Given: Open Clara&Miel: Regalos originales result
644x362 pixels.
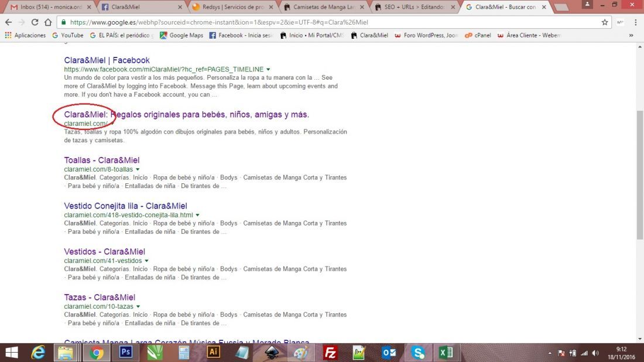Looking at the screenshot, I should [186, 114].
